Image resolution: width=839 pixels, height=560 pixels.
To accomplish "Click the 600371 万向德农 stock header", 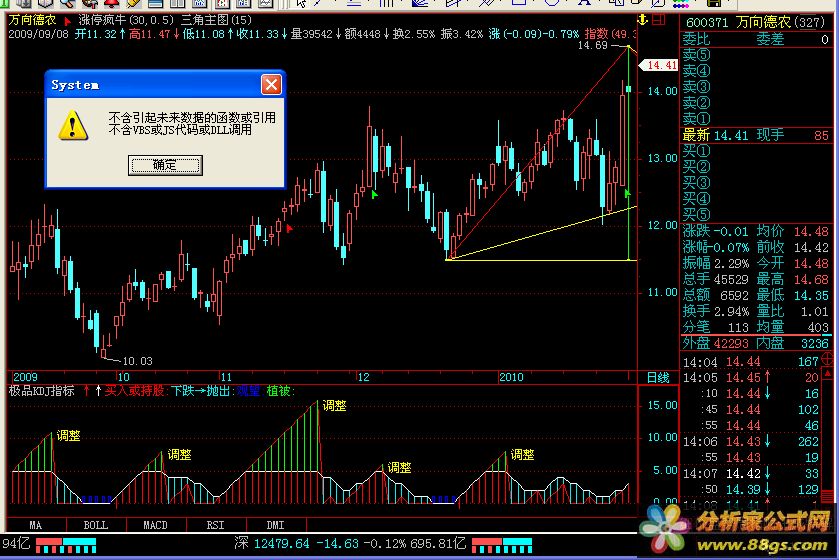I will pos(756,22).
